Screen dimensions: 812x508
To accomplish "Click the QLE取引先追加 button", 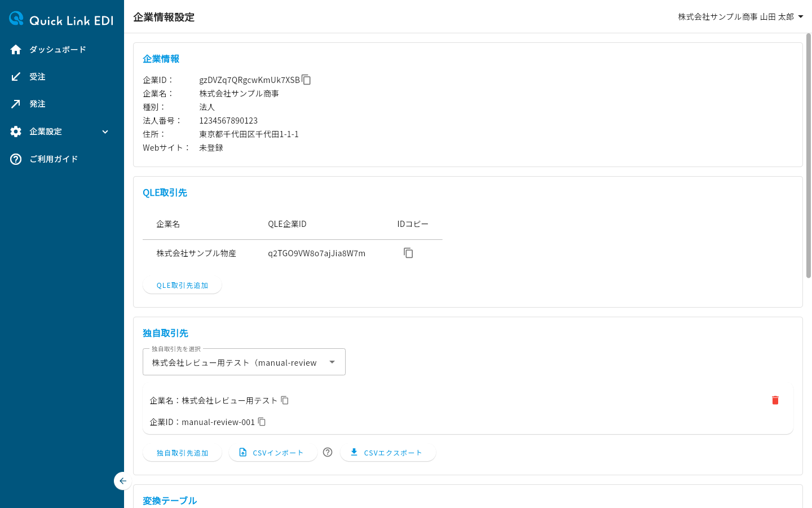I will pos(182,285).
